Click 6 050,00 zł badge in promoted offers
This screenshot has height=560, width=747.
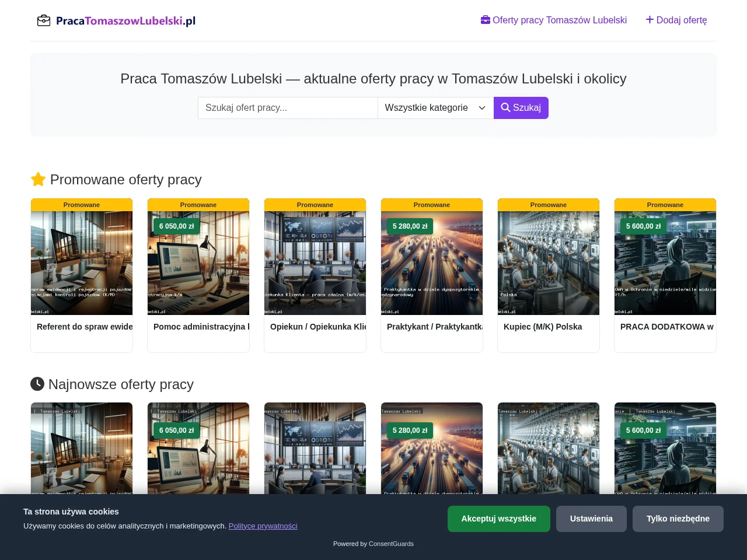[x=177, y=226]
